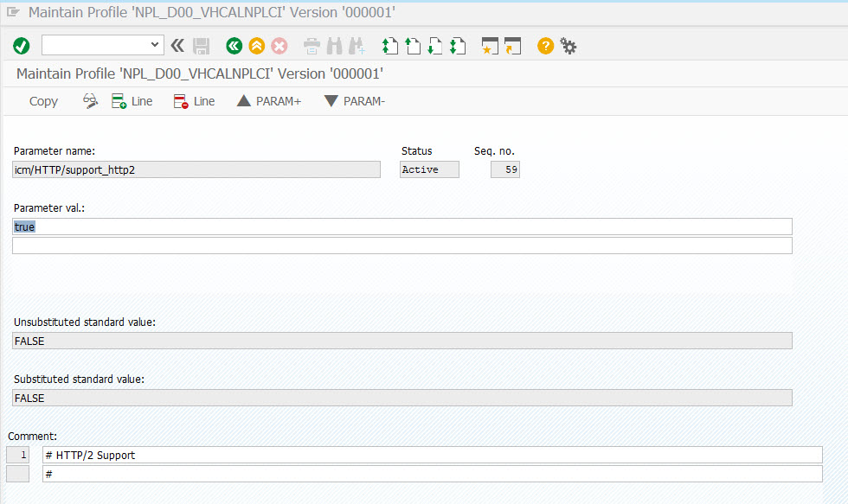Click the yellow Exit icon
This screenshot has height=504, width=848.
click(x=256, y=45)
